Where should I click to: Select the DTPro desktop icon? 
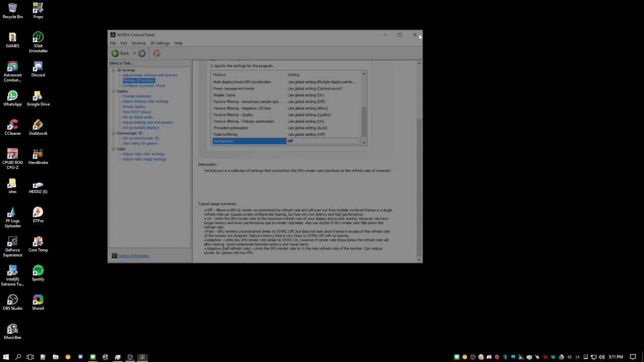point(38,215)
